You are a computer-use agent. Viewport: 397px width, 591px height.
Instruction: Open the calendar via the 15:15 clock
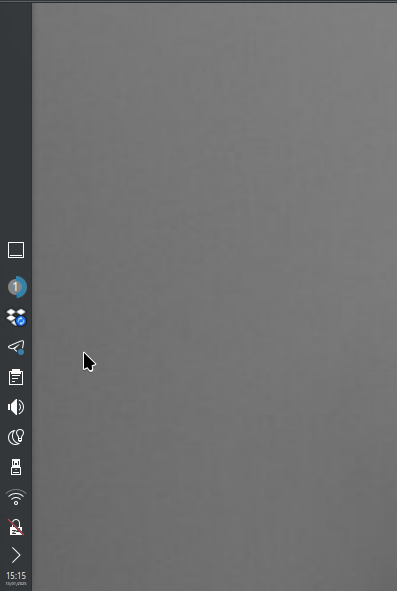click(16, 576)
